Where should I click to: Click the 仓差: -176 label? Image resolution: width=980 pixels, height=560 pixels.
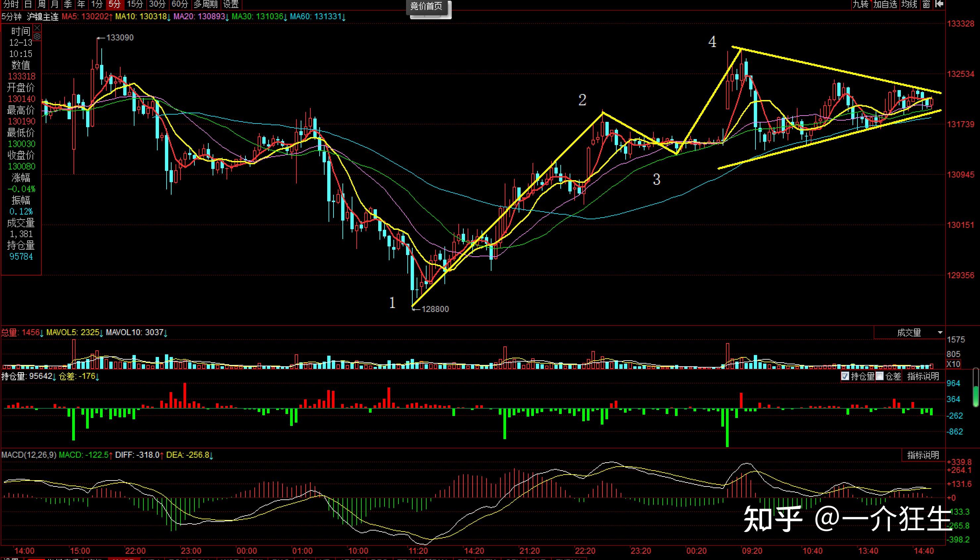coord(79,376)
